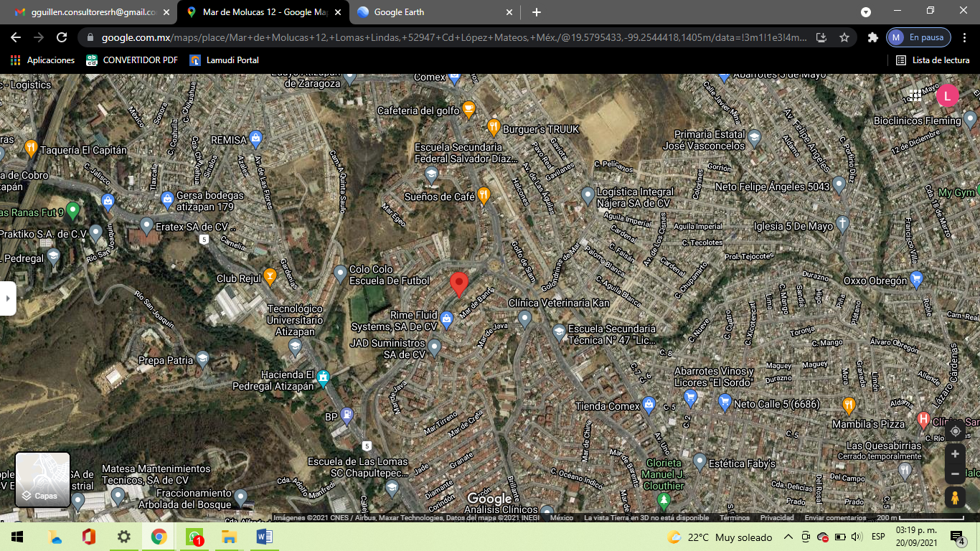Screen dimensions: 980x551
Task: Expand the collapsed side panel arrow
Action: (7, 298)
